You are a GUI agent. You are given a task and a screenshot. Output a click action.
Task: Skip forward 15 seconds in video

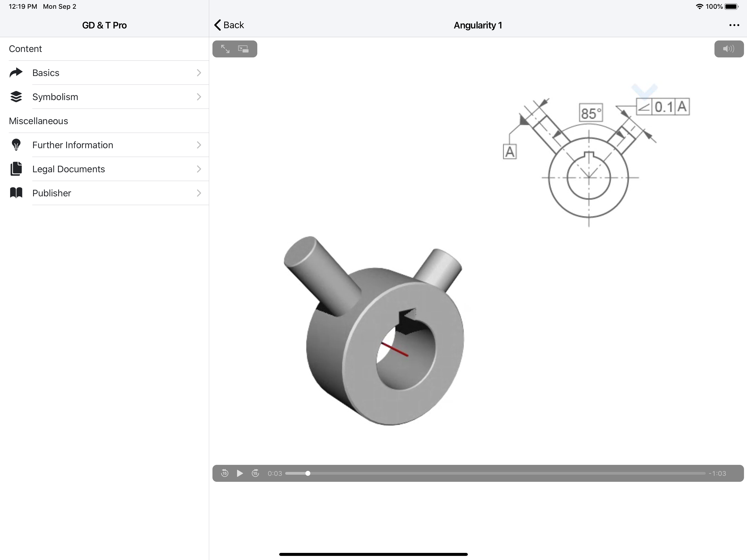point(255,473)
